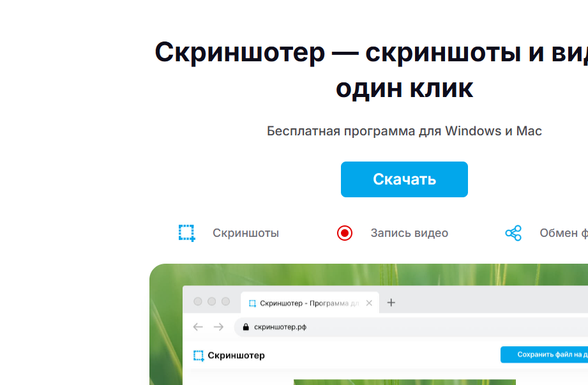Open the Запись видео feature label
The width and height of the screenshot is (588, 385).
(409, 233)
